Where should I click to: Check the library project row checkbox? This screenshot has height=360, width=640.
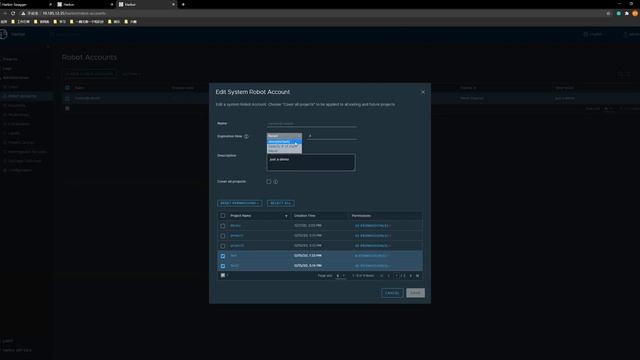pyautogui.click(x=222, y=226)
